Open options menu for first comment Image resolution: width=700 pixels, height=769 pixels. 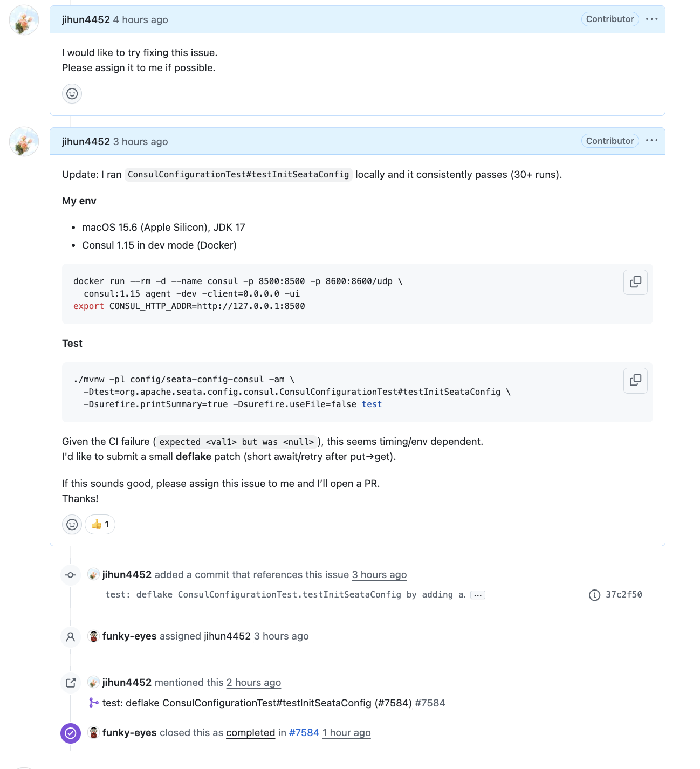pos(651,19)
